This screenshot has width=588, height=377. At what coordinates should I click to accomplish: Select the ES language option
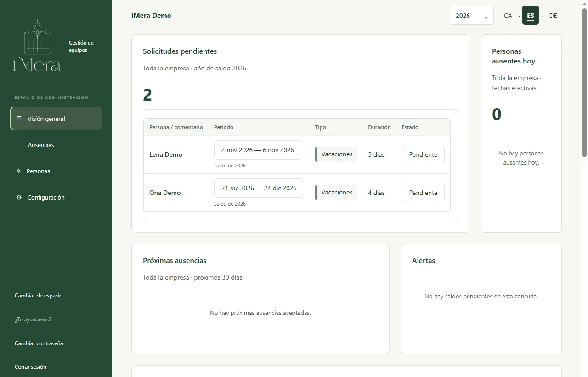(x=531, y=16)
